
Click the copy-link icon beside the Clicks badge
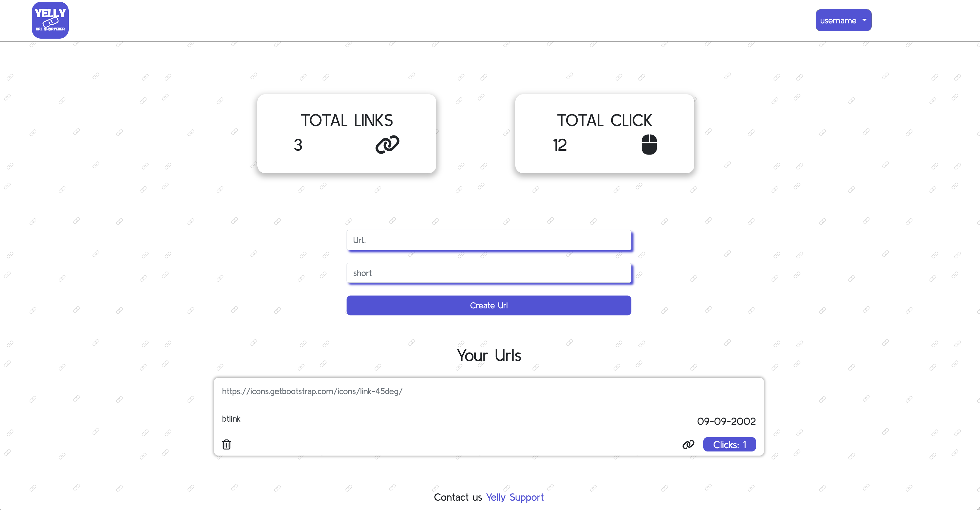click(x=688, y=444)
